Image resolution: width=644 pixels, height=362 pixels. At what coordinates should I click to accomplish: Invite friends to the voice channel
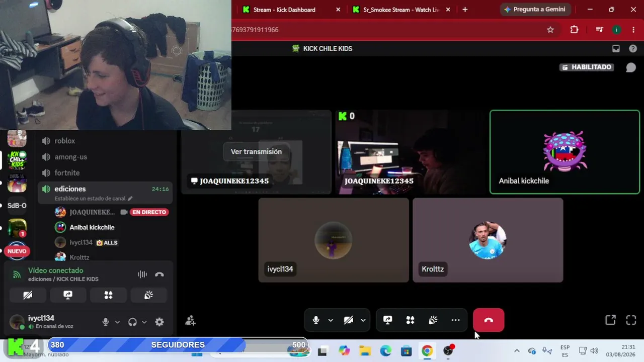point(190,320)
